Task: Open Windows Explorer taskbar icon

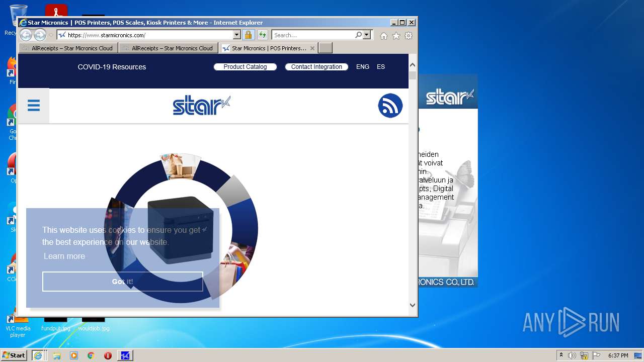Action: 57,355
